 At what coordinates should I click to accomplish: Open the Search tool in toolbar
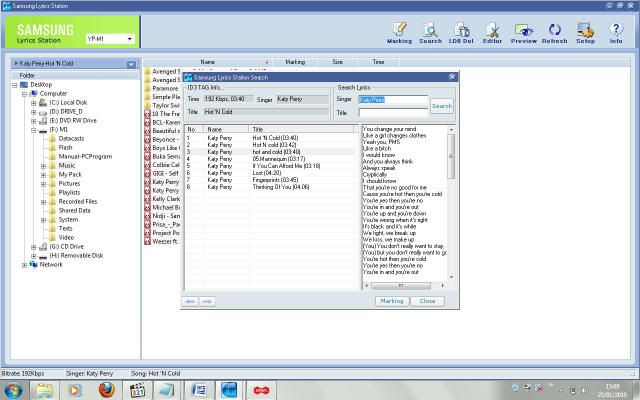point(430,33)
